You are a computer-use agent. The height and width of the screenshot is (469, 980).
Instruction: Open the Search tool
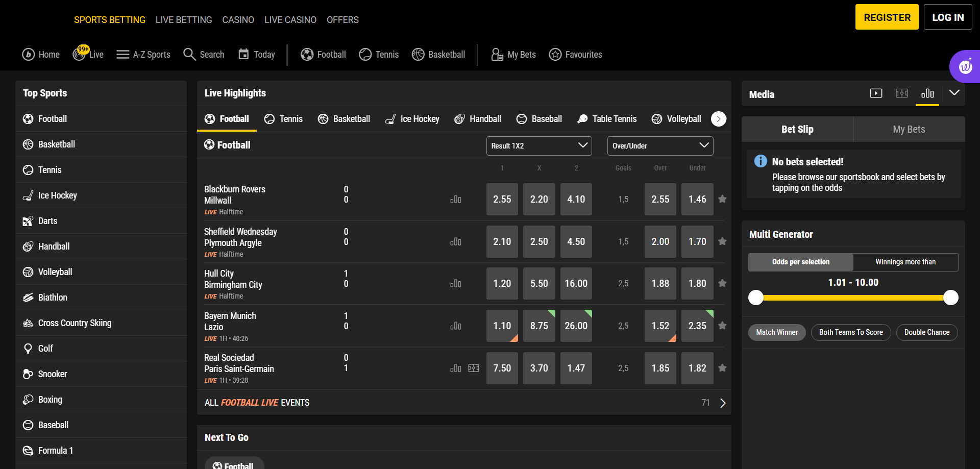click(x=204, y=55)
